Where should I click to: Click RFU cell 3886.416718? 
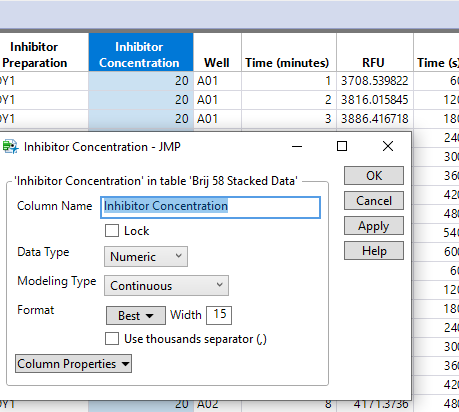[375, 119]
